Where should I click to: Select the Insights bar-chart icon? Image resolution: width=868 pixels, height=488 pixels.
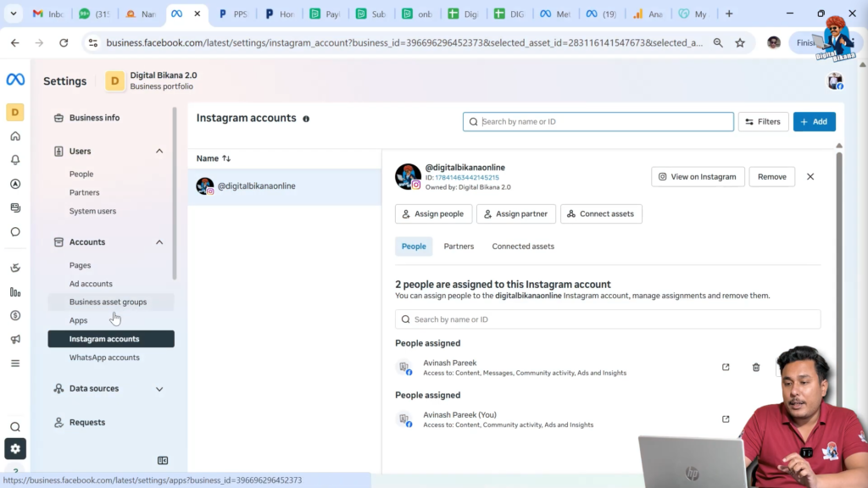[15, 291]
